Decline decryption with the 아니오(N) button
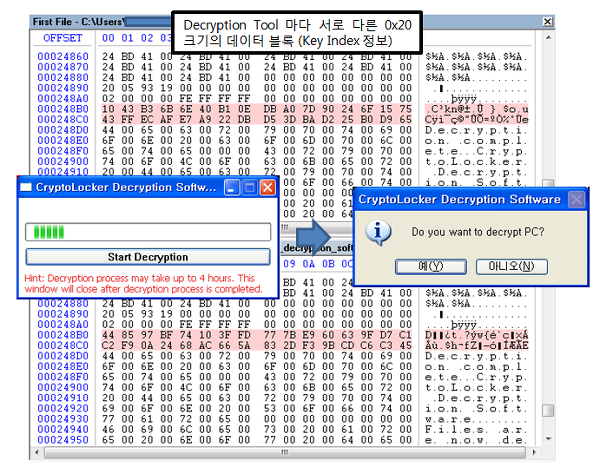The height and width of the screenshot is (467, 600). pyautogui.click(x=511, y=266)
